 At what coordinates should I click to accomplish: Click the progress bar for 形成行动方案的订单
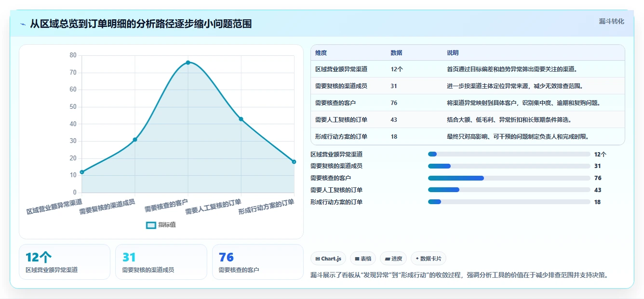[509, 202]
